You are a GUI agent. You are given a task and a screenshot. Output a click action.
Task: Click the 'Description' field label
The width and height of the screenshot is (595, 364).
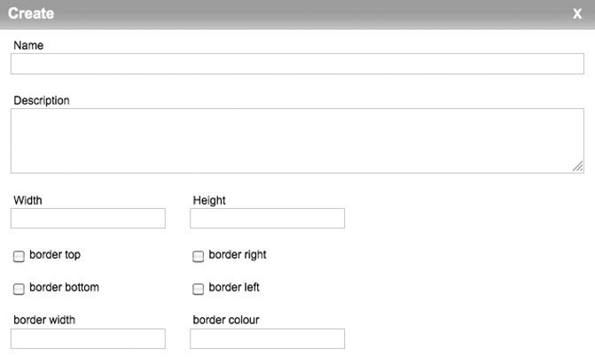pos(42,100)
